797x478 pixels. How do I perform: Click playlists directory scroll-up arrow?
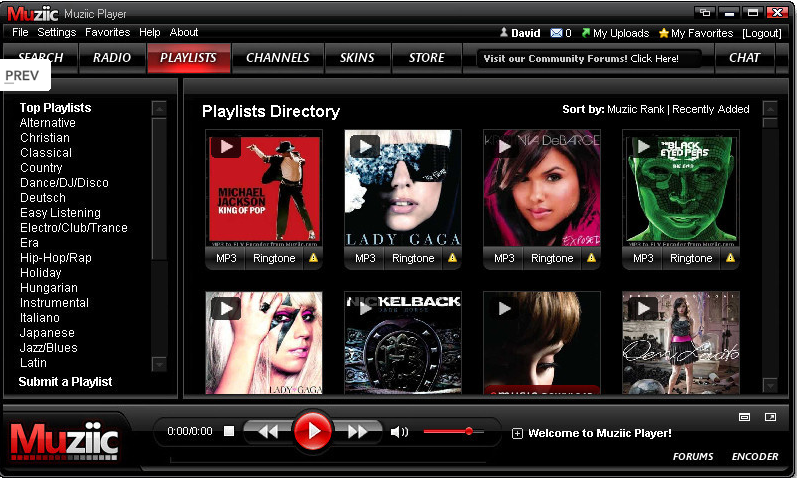(x=770, y=108)
